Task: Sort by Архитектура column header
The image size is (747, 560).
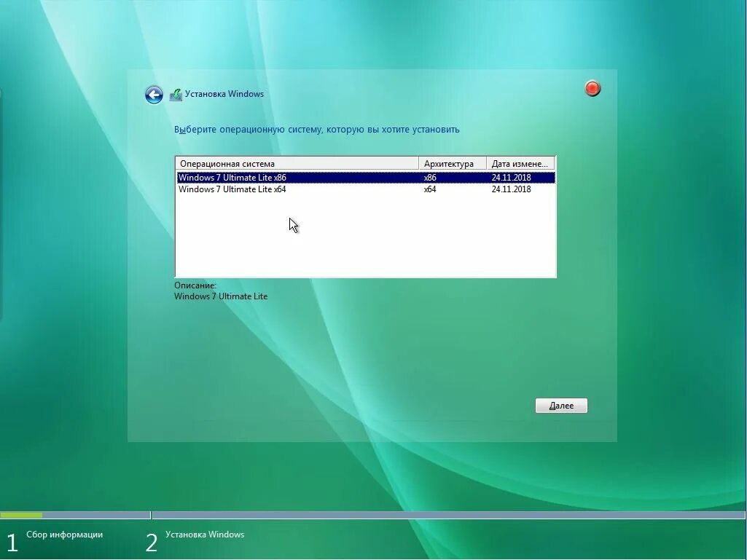Action: (453, 164)
